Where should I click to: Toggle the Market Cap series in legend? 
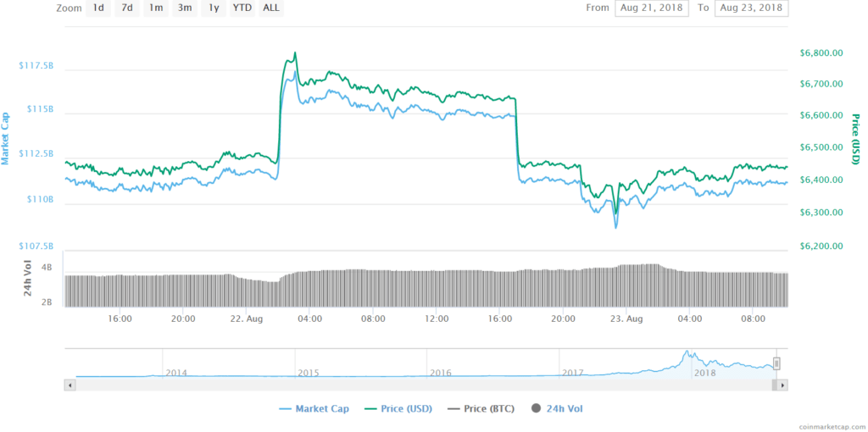click(314, 409)
